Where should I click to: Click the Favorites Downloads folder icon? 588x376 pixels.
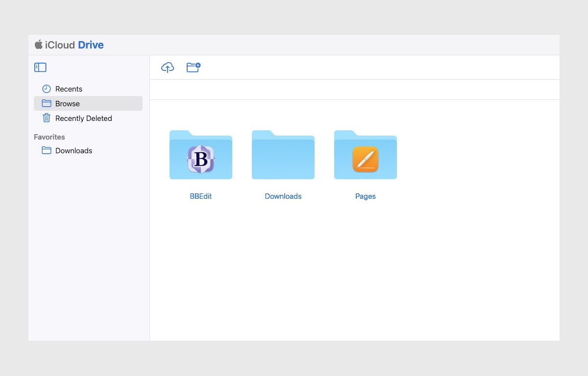pyautogui.click(x=47, y=150)
